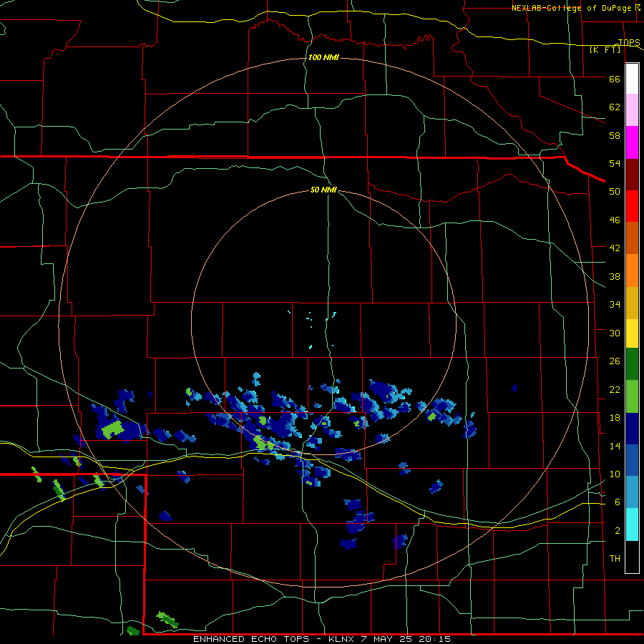Click the '7 MAY 25' date text

[388, 639]
